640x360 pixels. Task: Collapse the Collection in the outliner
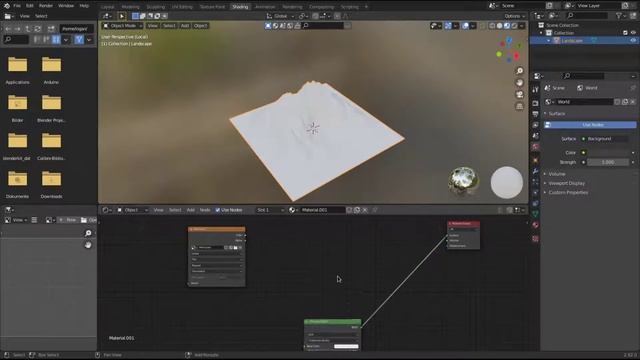point(541,33)
